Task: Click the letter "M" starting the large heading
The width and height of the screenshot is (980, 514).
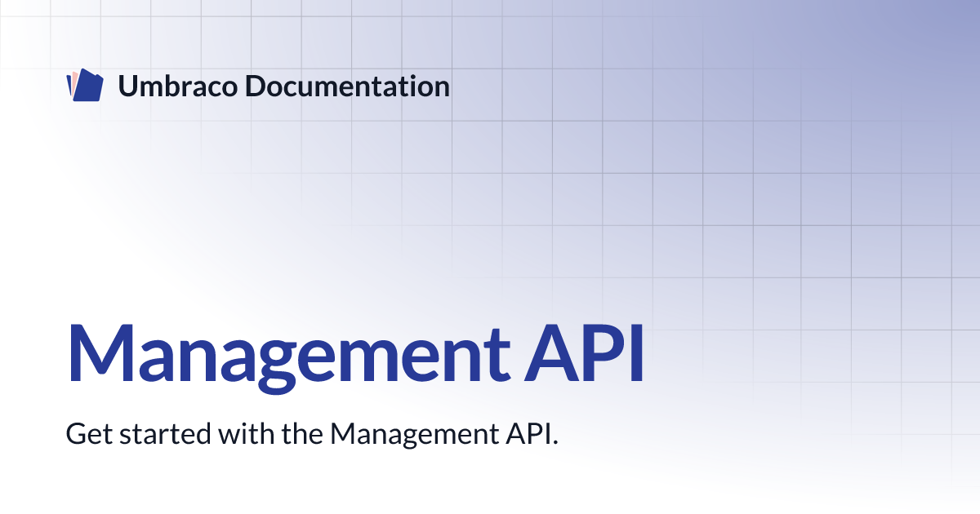Action: tap(98, 352)
